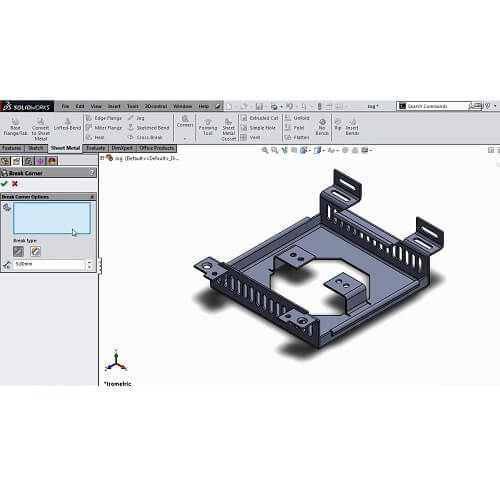Pick the Hem tool

click(95, 137)
